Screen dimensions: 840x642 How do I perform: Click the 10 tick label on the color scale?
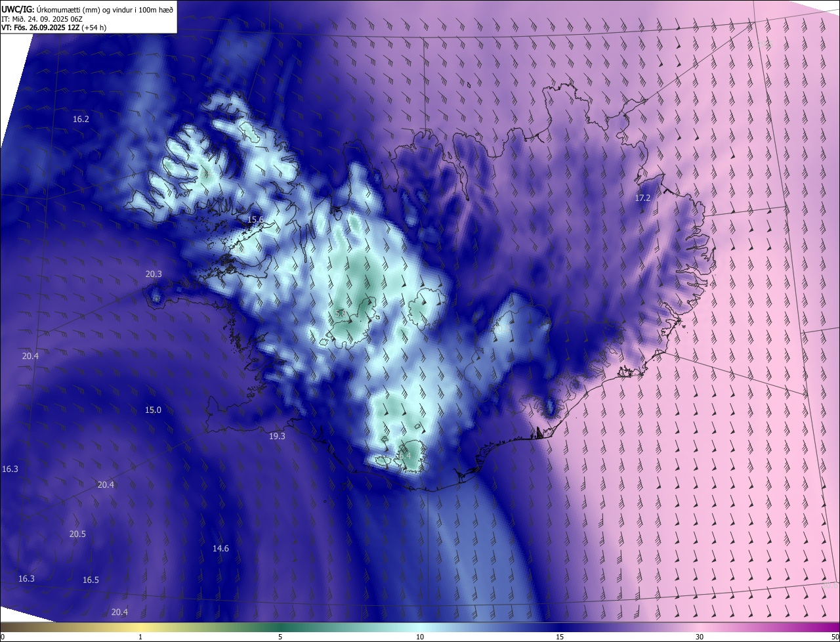click(420, 637)
